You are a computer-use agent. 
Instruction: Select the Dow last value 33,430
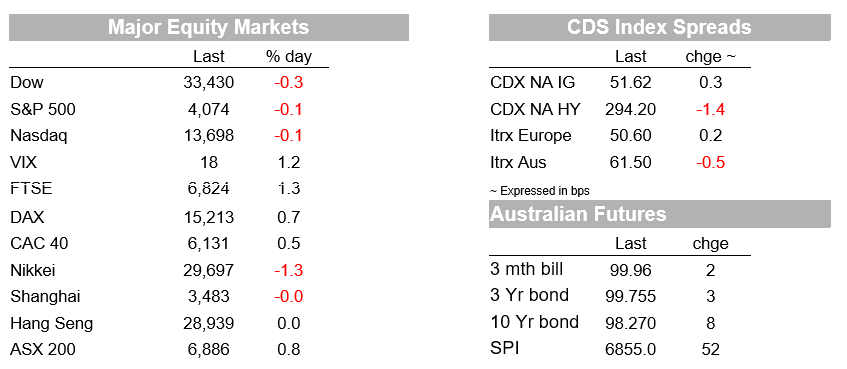[209, 83]
